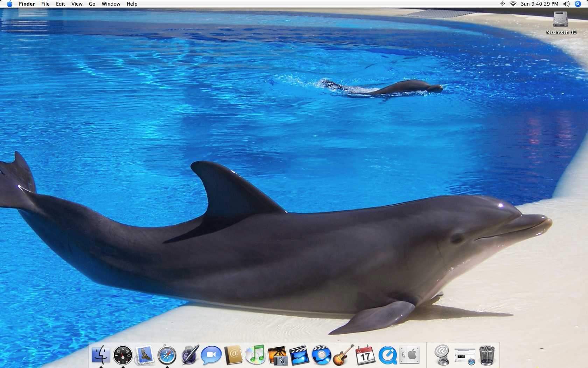Open iPhoto from the Dock
Image resolution: width=588 pixels, height=368 pixels.
(x=278, y=355)
